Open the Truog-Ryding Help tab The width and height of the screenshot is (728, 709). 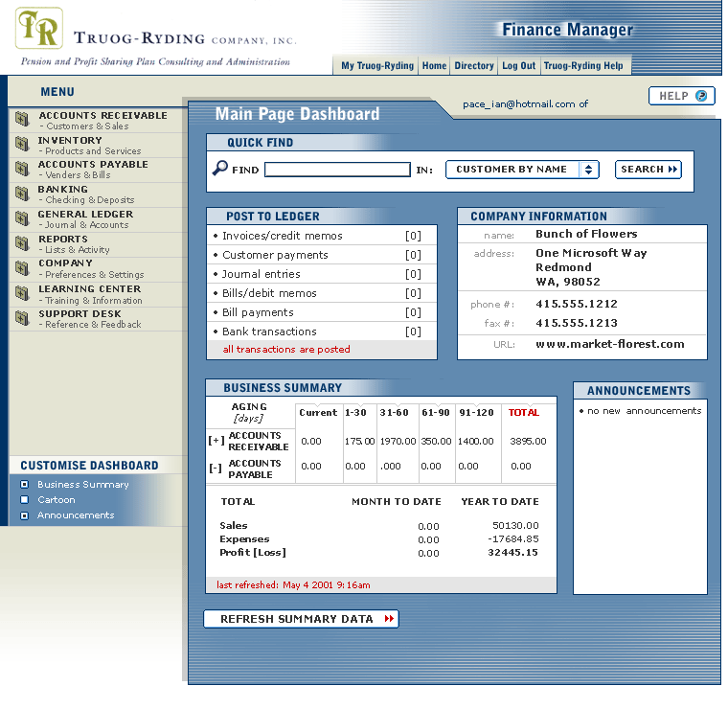pyautogui.click(x=583, y=66)
